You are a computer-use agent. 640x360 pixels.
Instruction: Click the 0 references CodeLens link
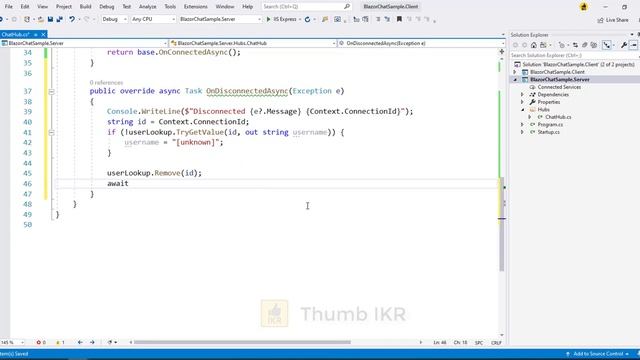coord(106,82)
